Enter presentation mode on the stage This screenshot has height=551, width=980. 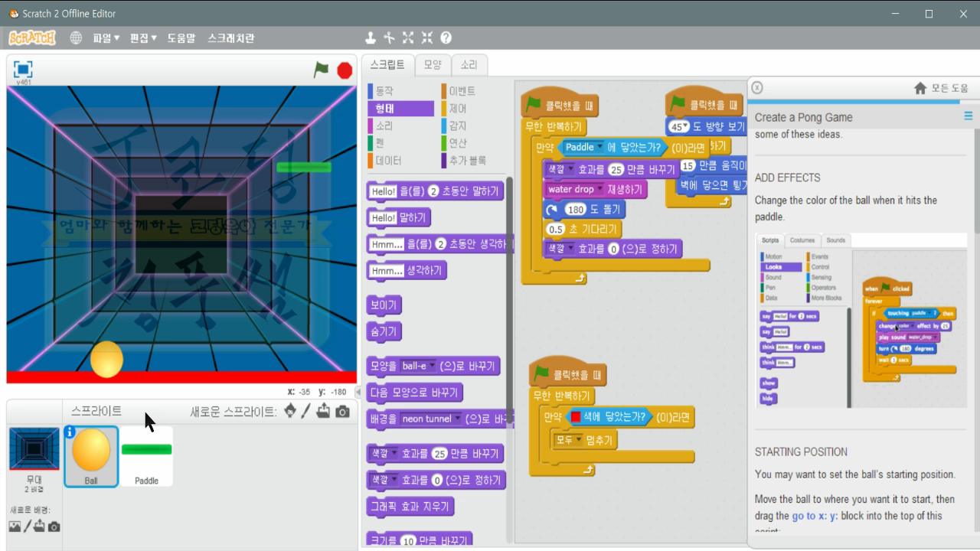24,69
